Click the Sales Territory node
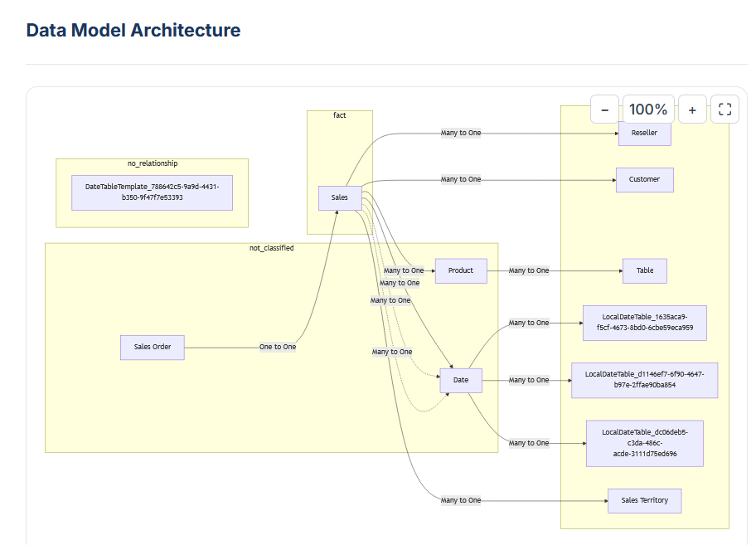Screen dimensions: 756x545 pos(644,500)
